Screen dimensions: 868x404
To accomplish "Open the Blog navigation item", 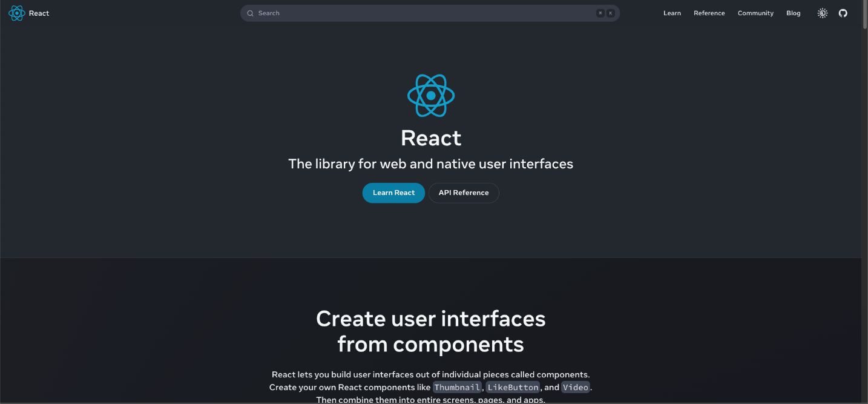I will (793, 13).
